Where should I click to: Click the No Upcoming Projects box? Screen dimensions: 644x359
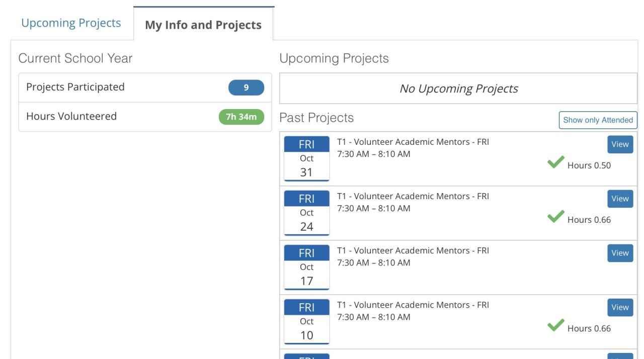tap(458, 88)
